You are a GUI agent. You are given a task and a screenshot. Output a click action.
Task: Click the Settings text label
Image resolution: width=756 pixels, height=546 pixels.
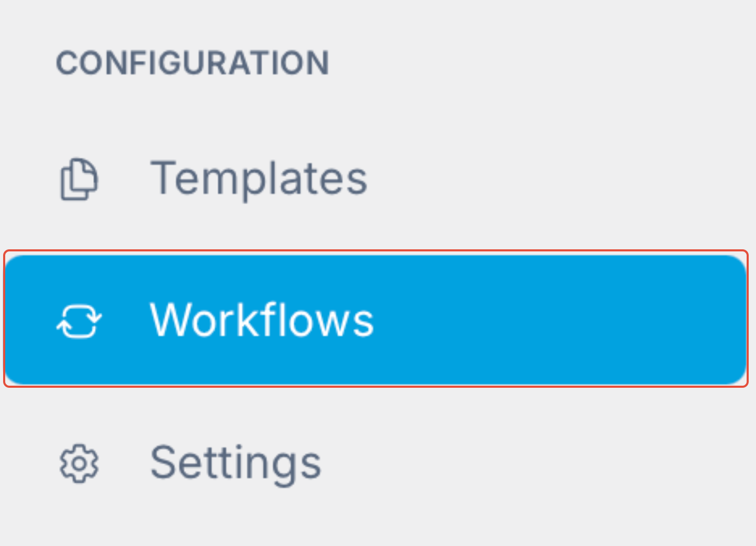[235, 463]
